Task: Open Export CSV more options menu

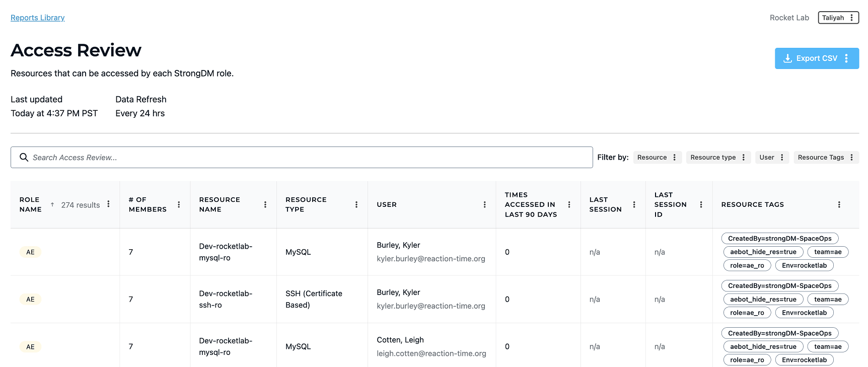Action: point(847,58)
